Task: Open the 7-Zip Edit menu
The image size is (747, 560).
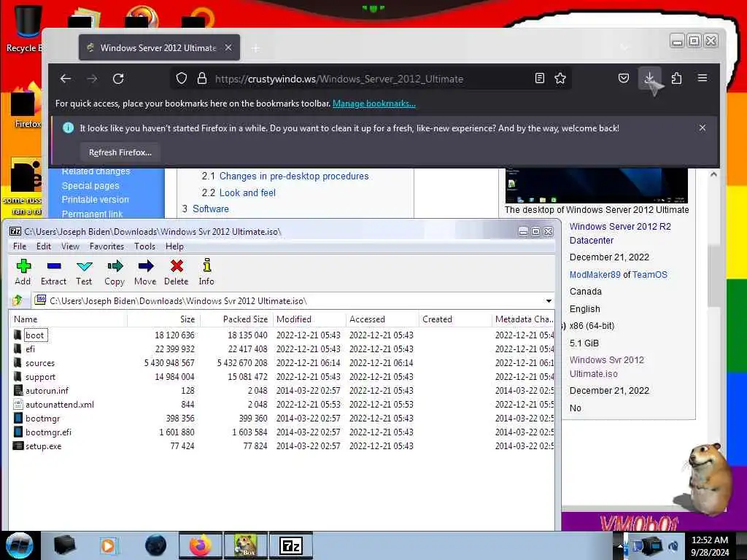Action: 43,246
